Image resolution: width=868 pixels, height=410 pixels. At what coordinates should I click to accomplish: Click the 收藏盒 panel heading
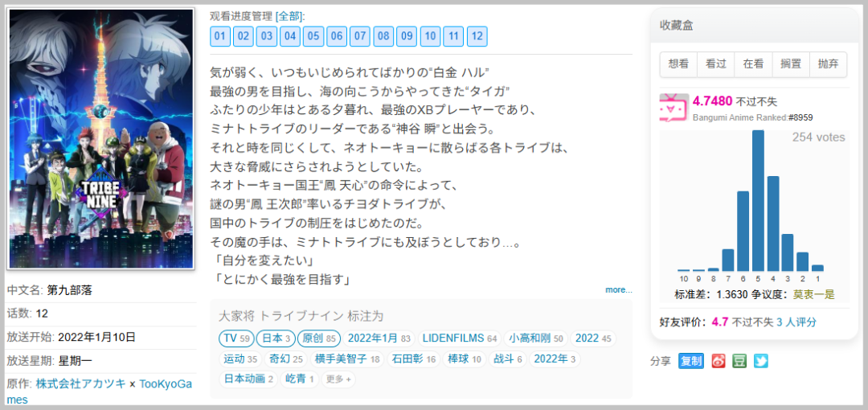[x=677, y=25]
